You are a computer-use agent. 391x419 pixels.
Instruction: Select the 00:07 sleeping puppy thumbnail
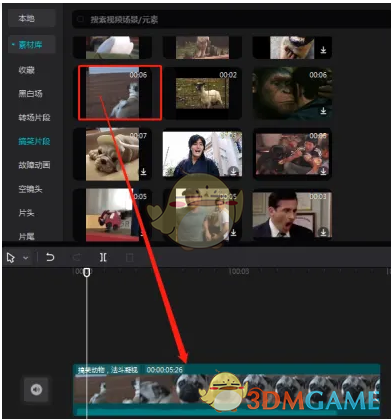pos(112,154)
